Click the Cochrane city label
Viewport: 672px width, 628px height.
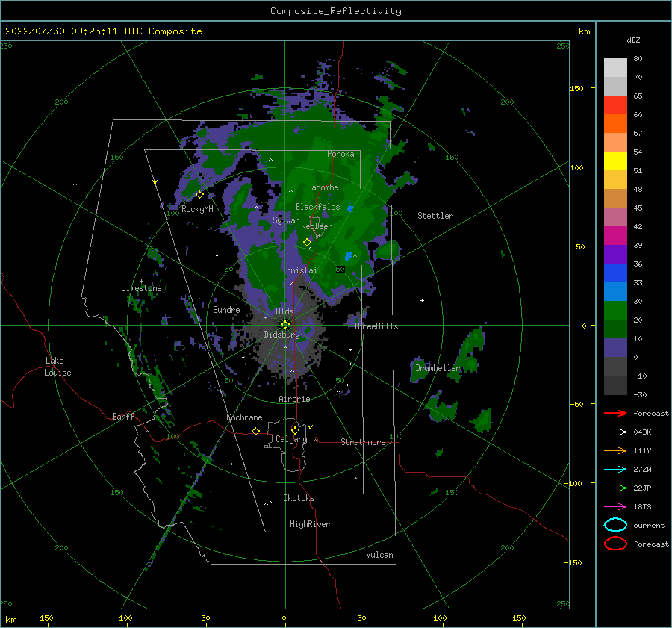tap(244, 417)
